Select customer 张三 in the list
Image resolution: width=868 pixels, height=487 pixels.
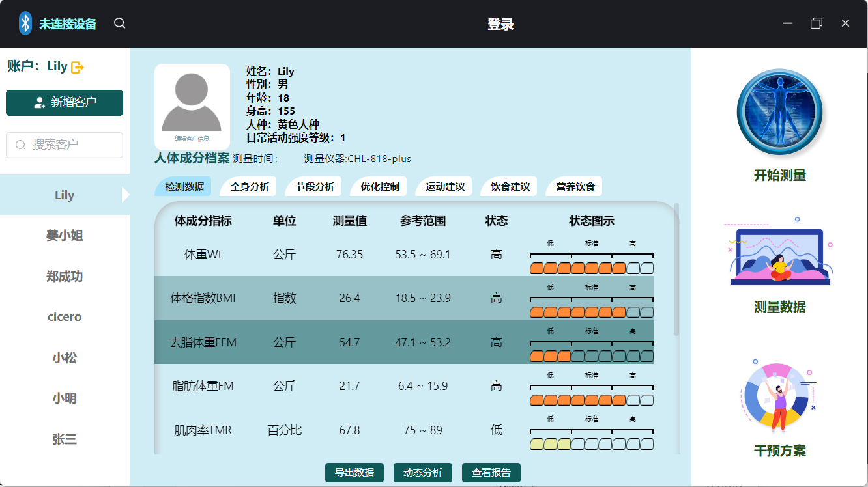[65, 439]
